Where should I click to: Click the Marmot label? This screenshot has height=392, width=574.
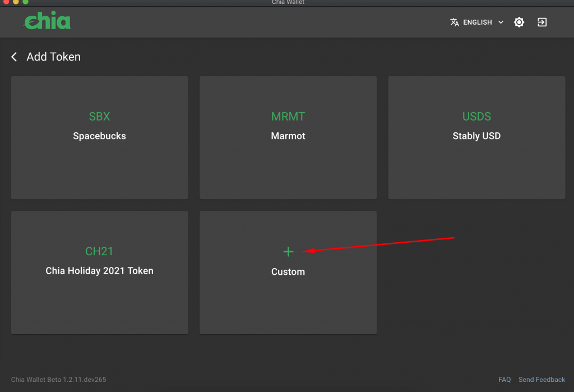[x=288, y=136]
